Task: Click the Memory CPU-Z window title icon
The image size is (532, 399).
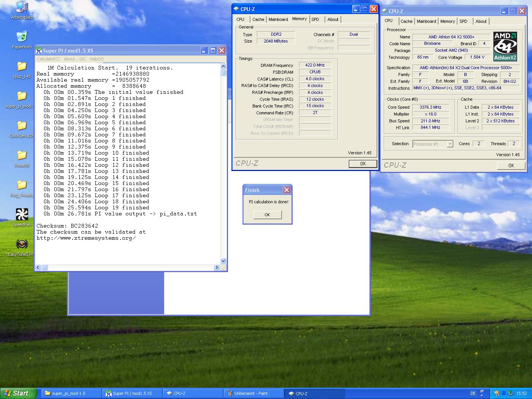Action: click(x=236, y=9)
